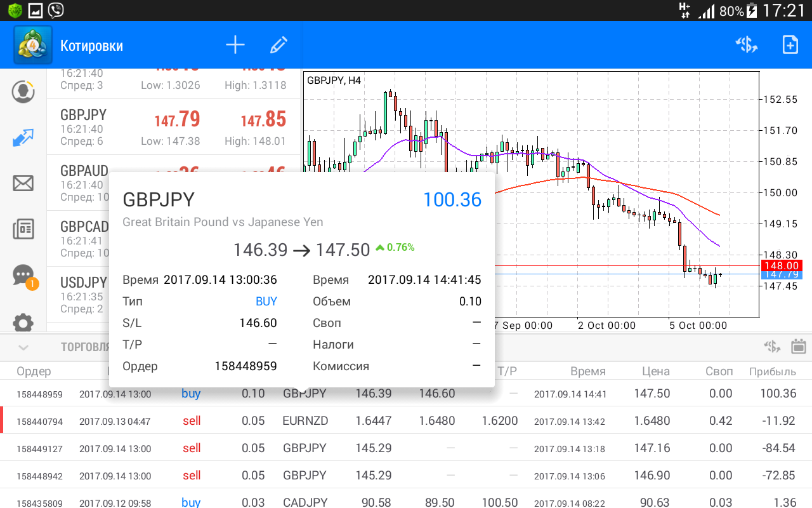Tap the GBPJPY, H4 chart label
The height and width of the screenshot is (508, 812).
pos(334,80)
